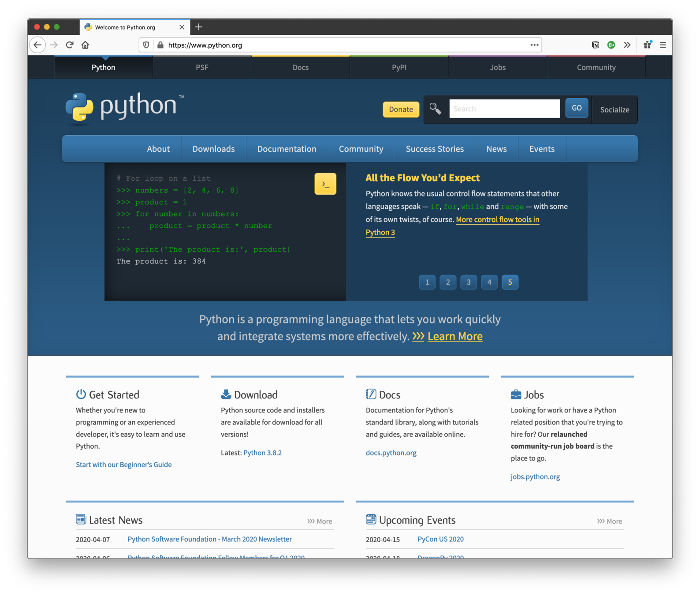Go back with the browser back arrow
This screenshot has height=595, width=700.
38,45
